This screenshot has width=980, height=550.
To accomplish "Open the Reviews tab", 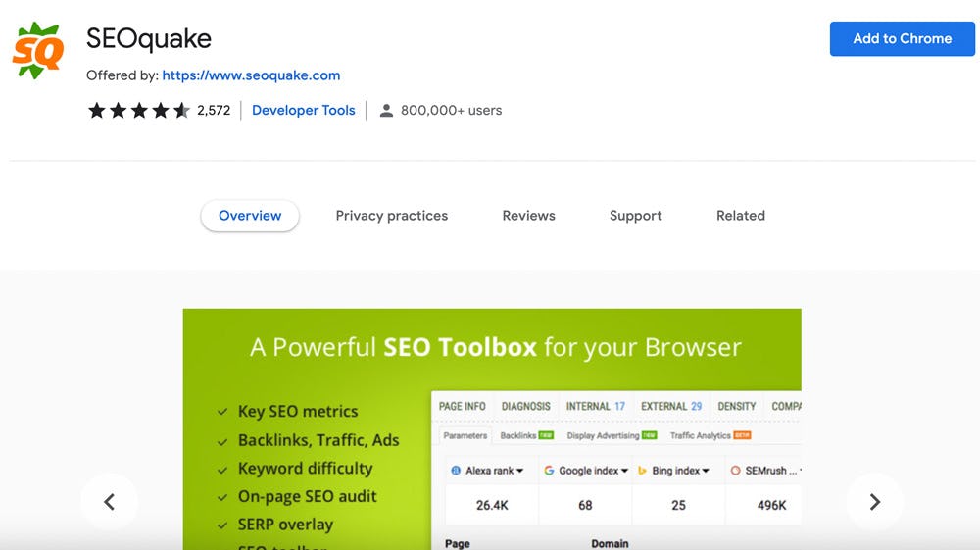I will pos(529,216).
